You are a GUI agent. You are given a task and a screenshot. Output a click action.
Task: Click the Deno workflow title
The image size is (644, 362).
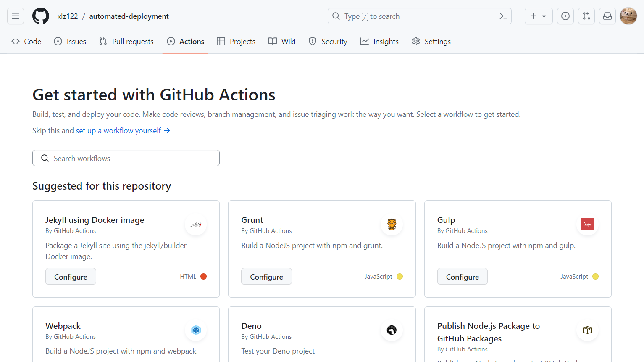click(251, 326)
